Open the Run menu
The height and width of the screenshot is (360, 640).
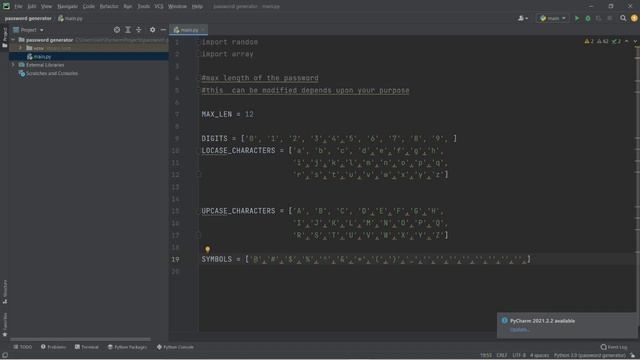[x=128, y=7]
